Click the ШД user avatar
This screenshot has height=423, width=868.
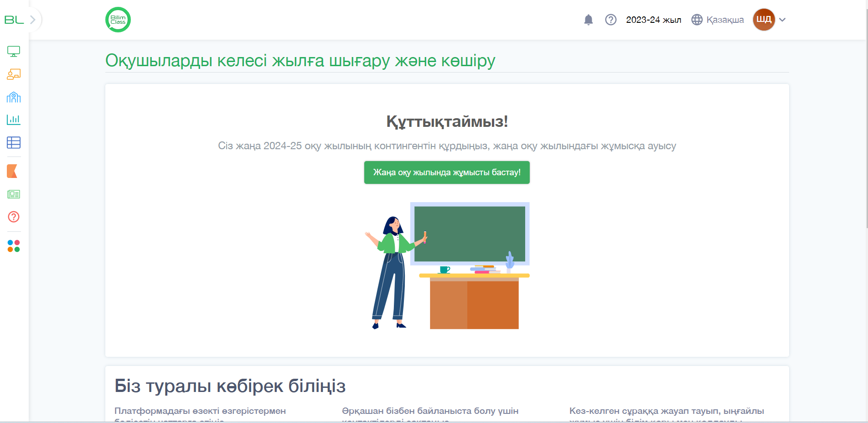pos(764,20)
